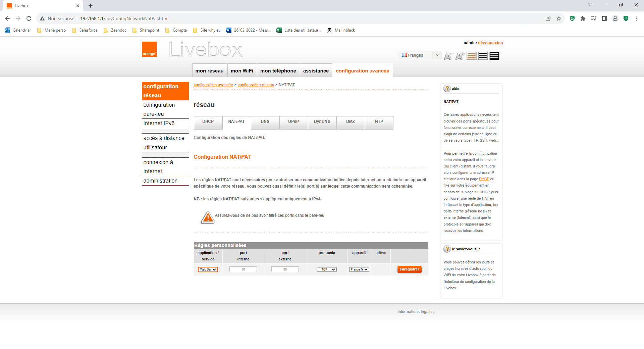Increase font size with the A+ icon
This screenshot has width=644, height=349.
460,56
